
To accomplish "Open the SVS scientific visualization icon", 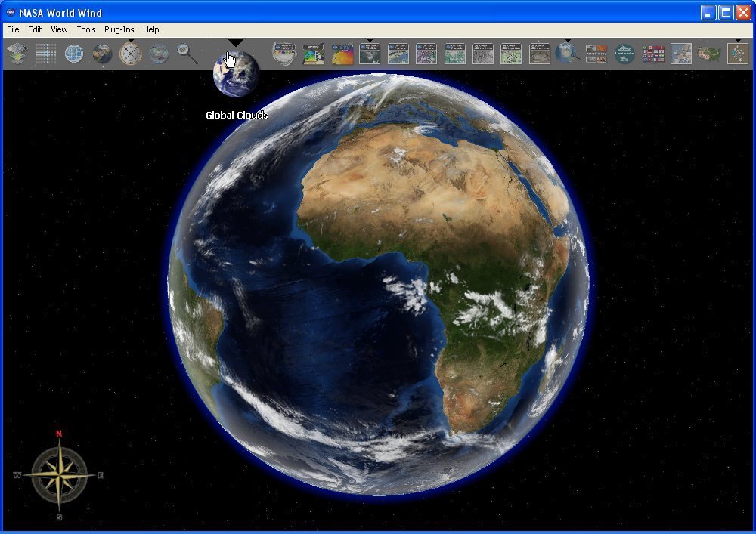I will pyautogui.click(x=342, y=54).
